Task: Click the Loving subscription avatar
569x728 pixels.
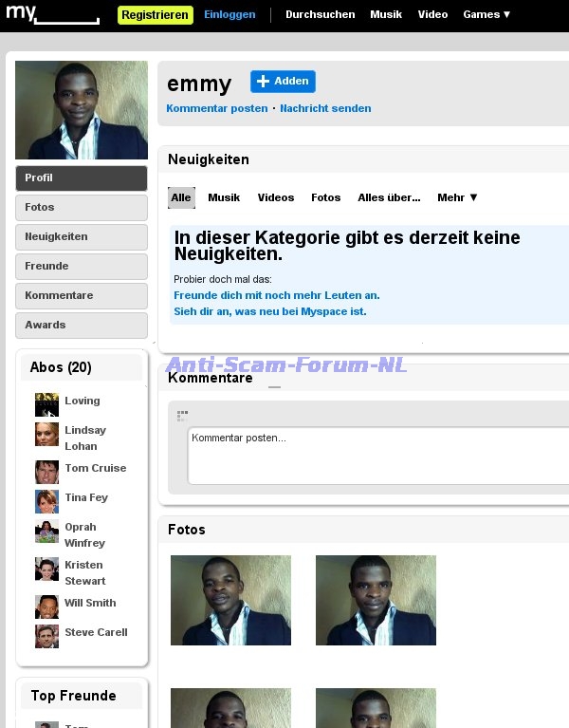Action: pos(46,404)
